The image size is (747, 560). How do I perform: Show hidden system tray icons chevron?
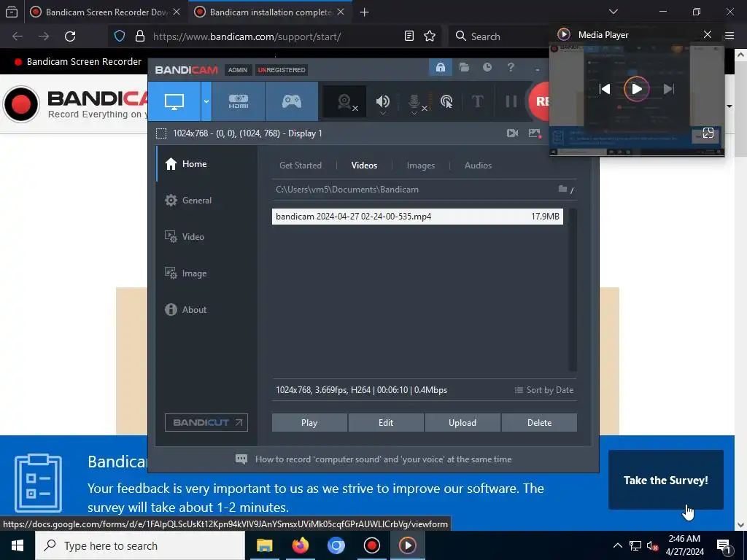(x=617, y=545)
